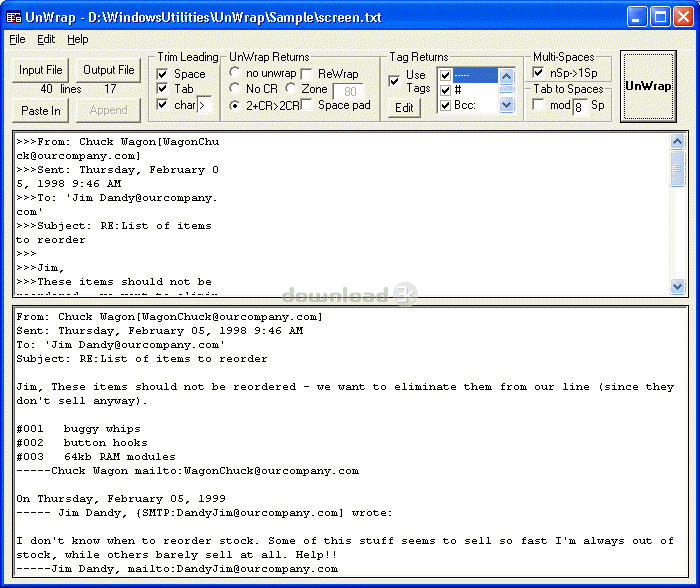Toggle the Trim Leading Tab checkbox
Image resolution: width=700 pixels, height=588 pixels.
tap(163, 89)
